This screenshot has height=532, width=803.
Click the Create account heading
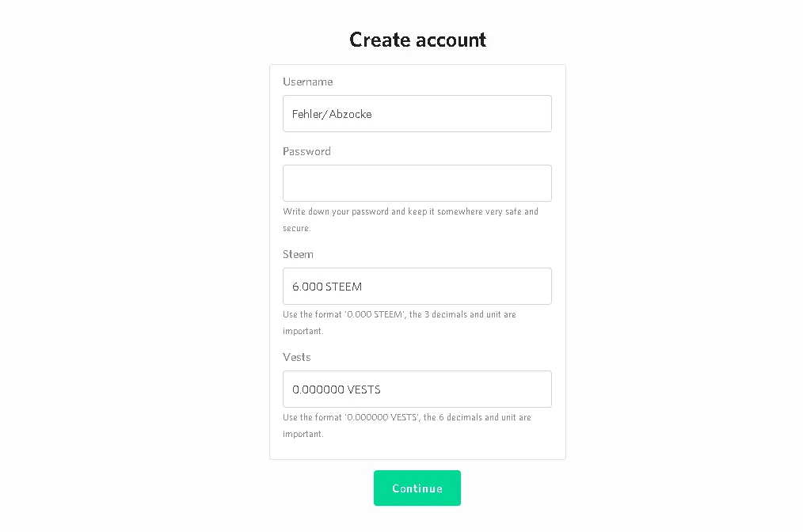point(417,40)
